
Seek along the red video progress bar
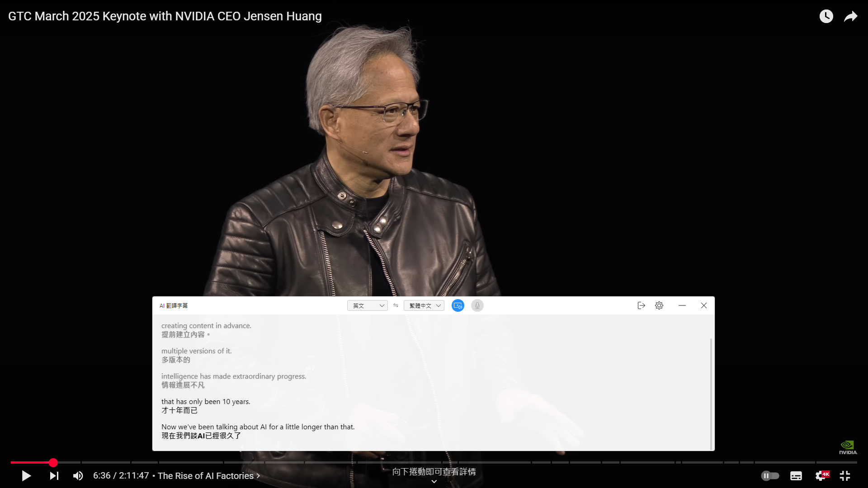click(434, 462)
